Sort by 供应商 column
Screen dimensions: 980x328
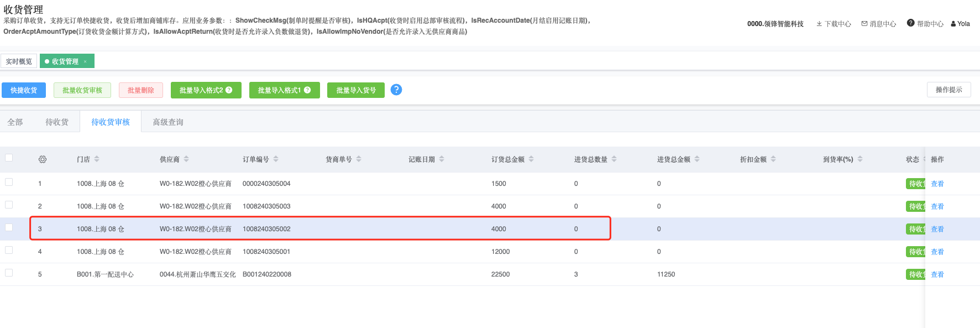(x=186, y=159)
